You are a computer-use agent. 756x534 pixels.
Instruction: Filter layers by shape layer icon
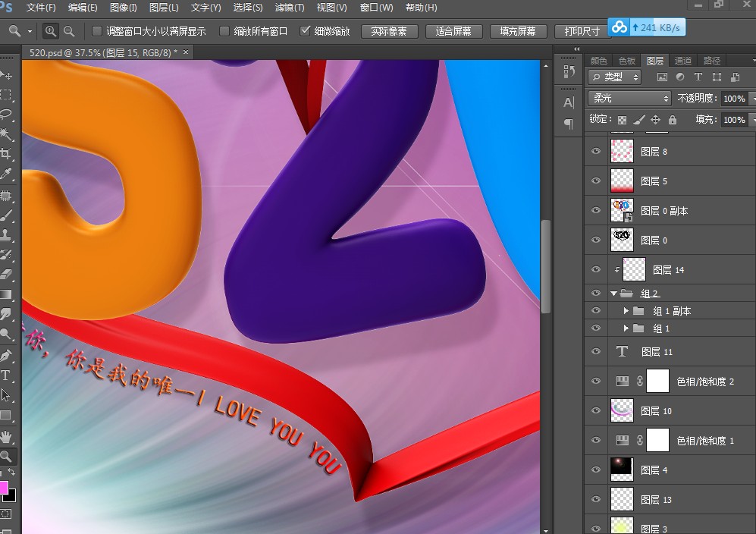(x=717, y=77)
